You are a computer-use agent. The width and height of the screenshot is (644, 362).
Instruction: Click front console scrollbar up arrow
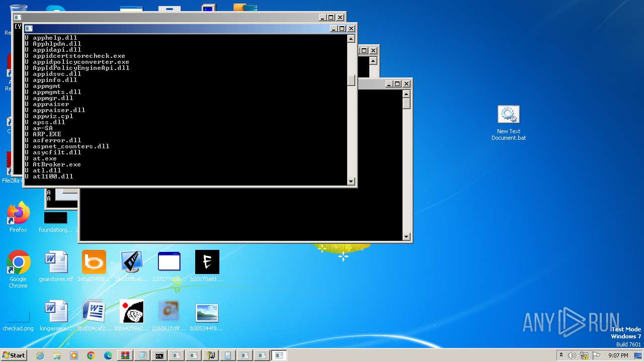pyautogui.click(x=351, y=39)
